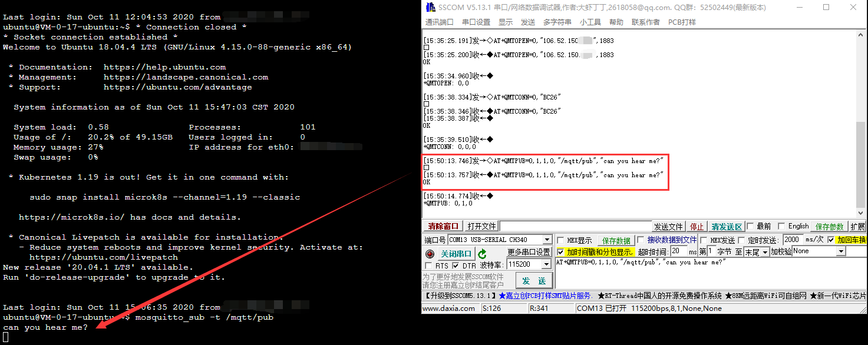Viewport: 868px width, 345px height.
Task: Enable the HEX显示 checkbox
Action: pyautogui.click(x=560, y=240)
